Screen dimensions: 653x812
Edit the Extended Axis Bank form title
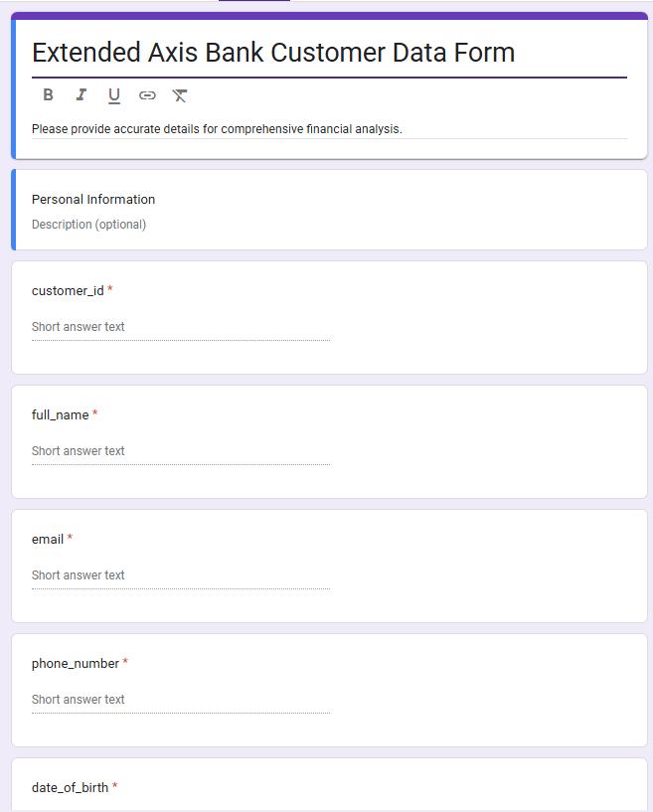pos(273,53)
